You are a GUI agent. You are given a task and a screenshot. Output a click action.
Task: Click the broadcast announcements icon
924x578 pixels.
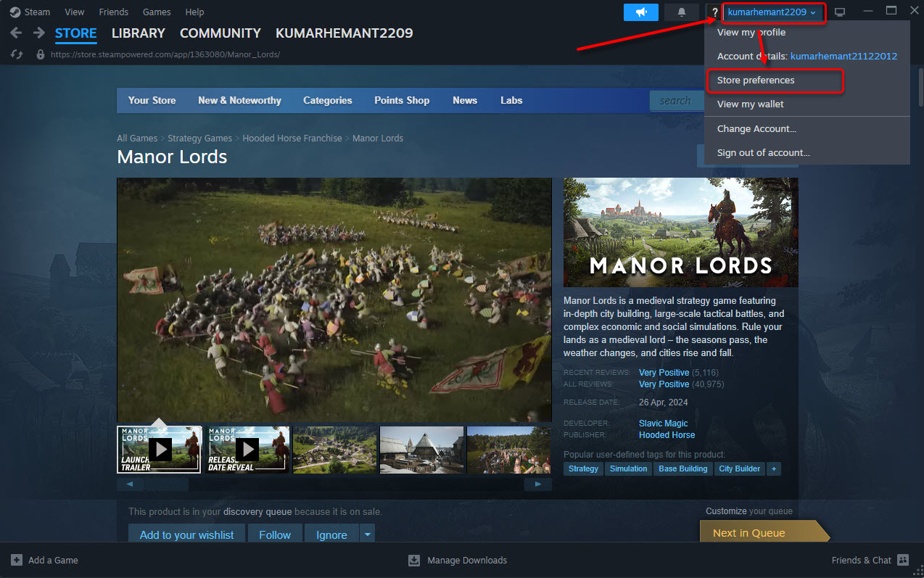click(x=640, y=12)
